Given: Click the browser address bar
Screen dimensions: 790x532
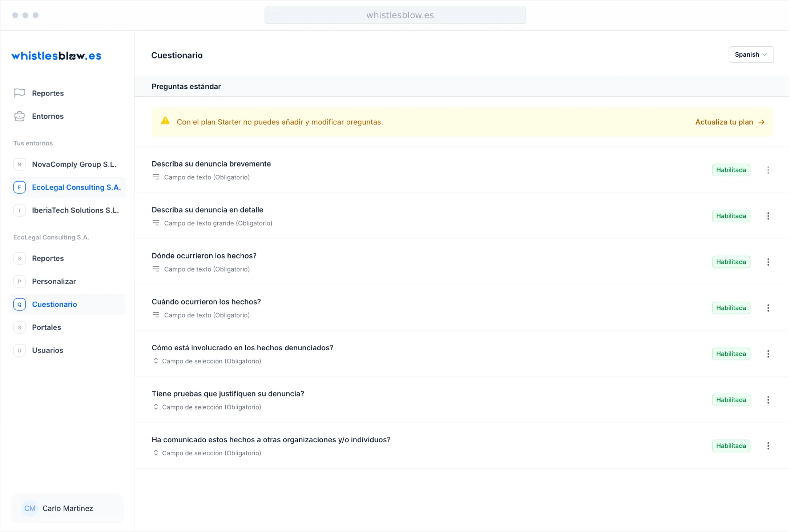Looking at the screenshot, I should point(395,15).
